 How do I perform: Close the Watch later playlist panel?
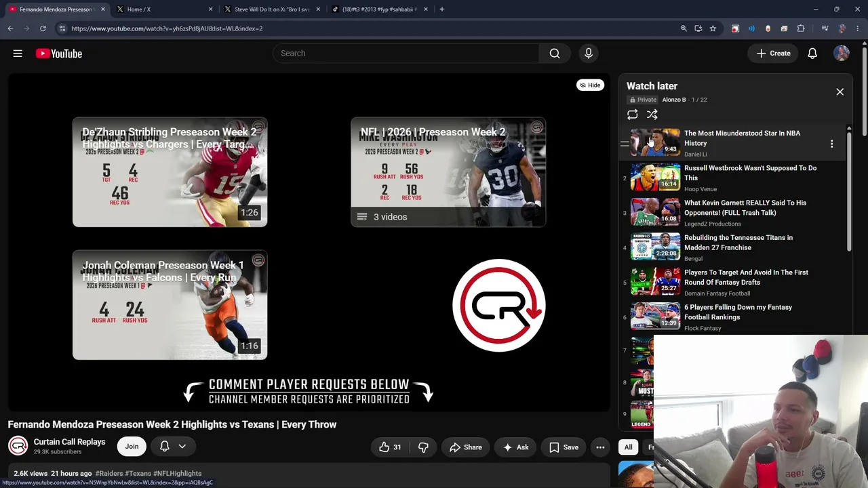pyautogui.click(x=840, y=91)
